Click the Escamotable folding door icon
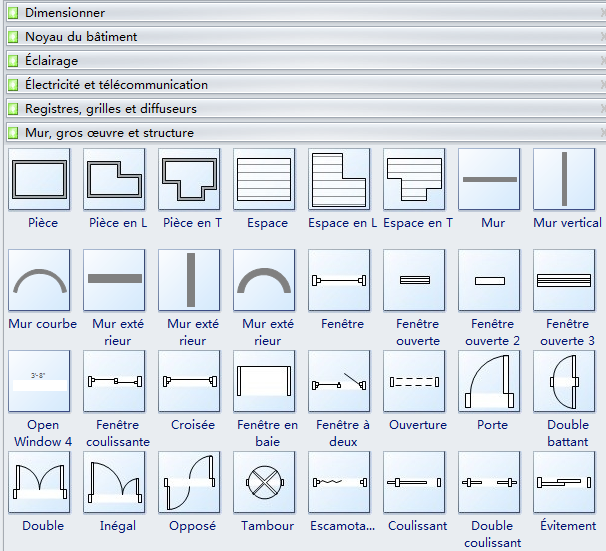The width and height of the screenshot is (606, 551). (339, 482)
